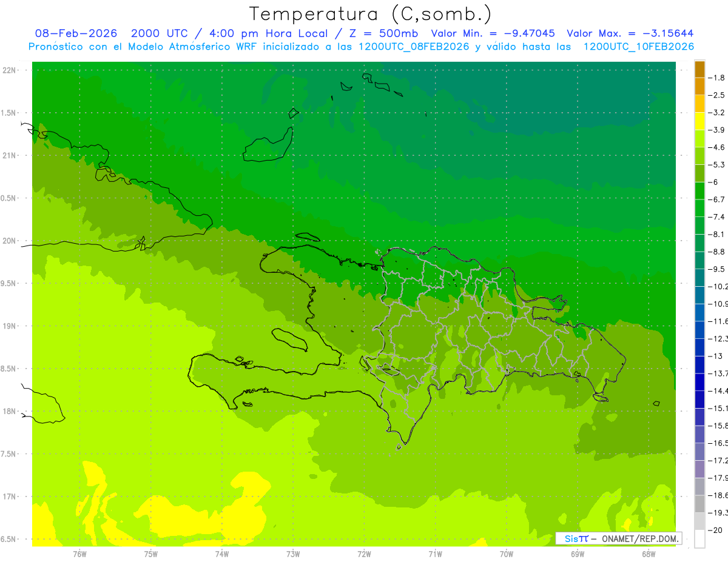Viewport: 728px width, 562px height.
Task: Click the '19N' latitude label
Action: click(10, 326)
